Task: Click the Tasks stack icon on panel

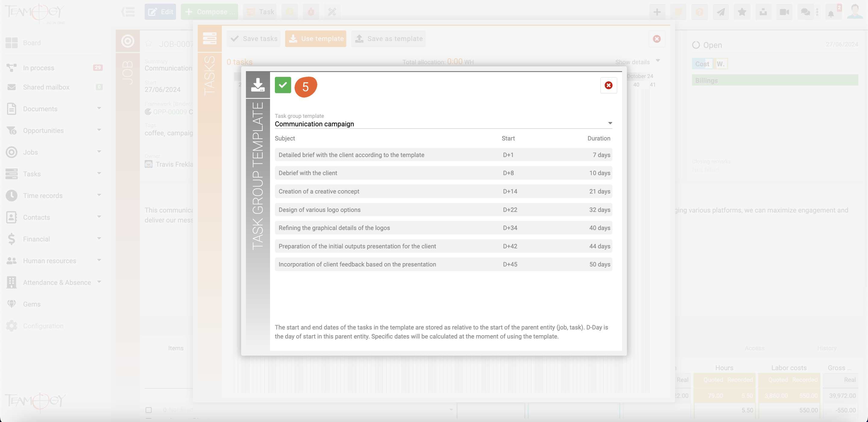Action: pos(209,38)
